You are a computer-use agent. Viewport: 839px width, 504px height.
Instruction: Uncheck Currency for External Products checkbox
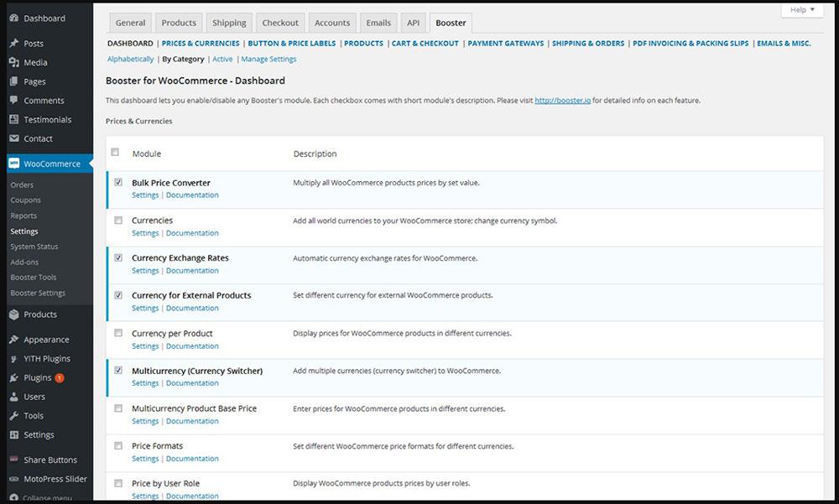coord(118,295)
